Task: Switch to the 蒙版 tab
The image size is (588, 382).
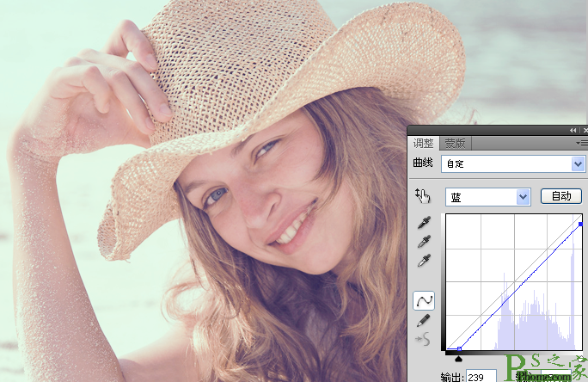Action: click(x=455, y=144)
